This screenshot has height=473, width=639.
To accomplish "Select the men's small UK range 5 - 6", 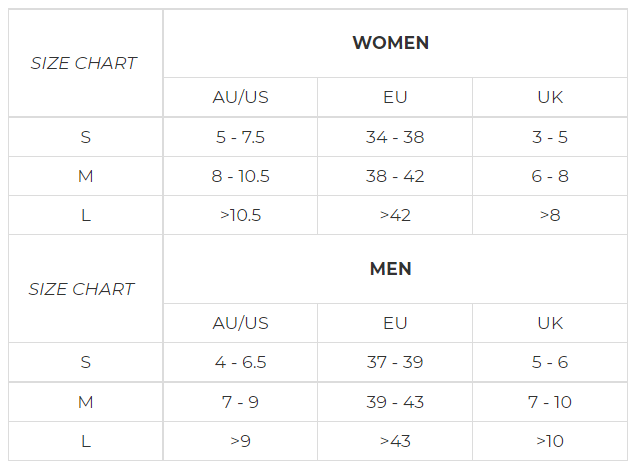I will coord(550,362).
